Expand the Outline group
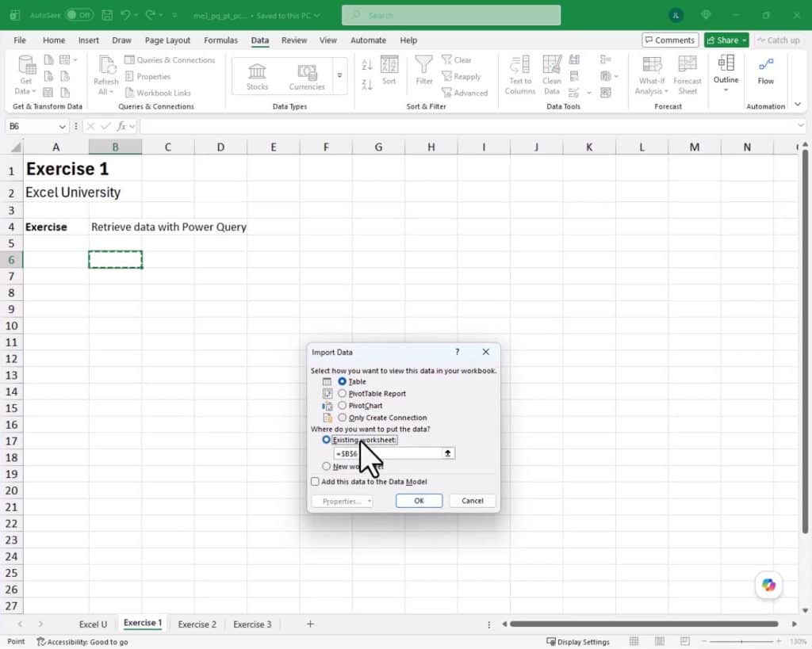The image size is (812, 649). tap(726, 74)
